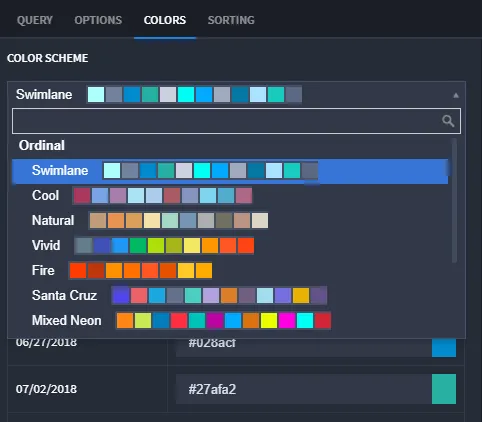Viewport: 482px width, 422px height.
Task: Click the dropdown list scrollbar
Action: pyautogui.click(x=454, y=201)
